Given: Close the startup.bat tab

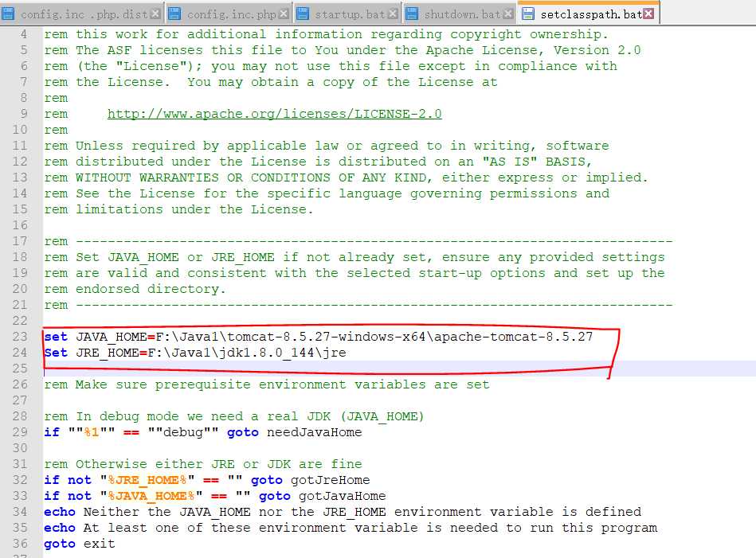Looking at the screenshot, I should [x=393, y=14].
